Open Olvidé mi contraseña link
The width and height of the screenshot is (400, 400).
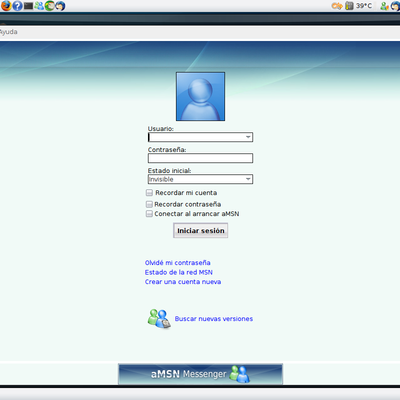[177, 263]
